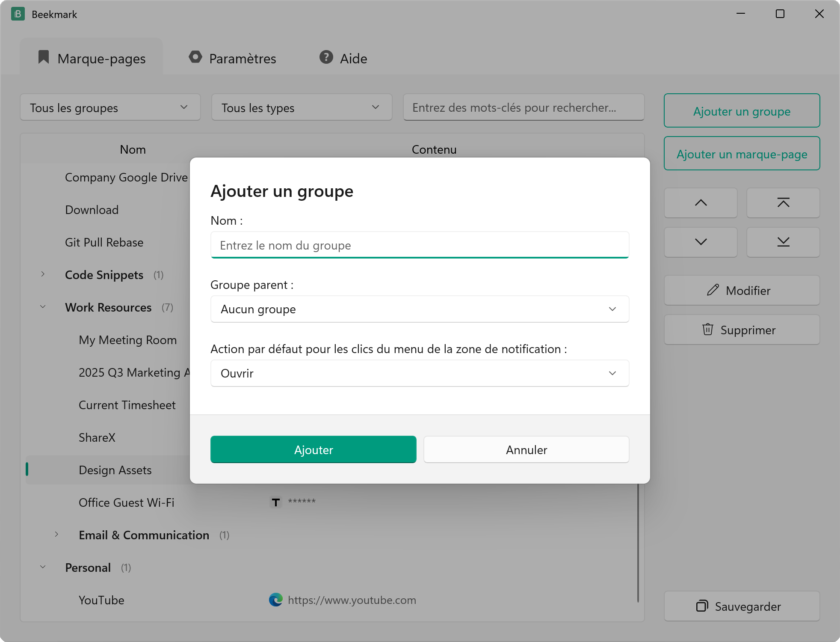
Task: Open the Tous les groupes dropdown
Action: (x=110, y=107)
